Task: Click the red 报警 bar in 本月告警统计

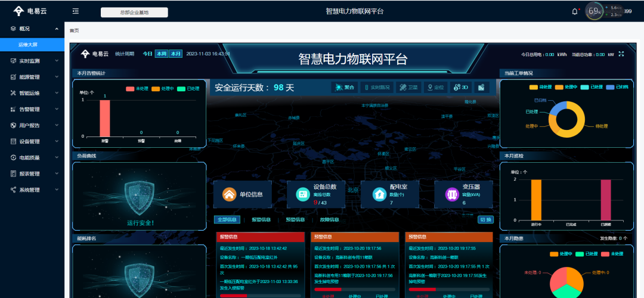Action: pos(105,118)
